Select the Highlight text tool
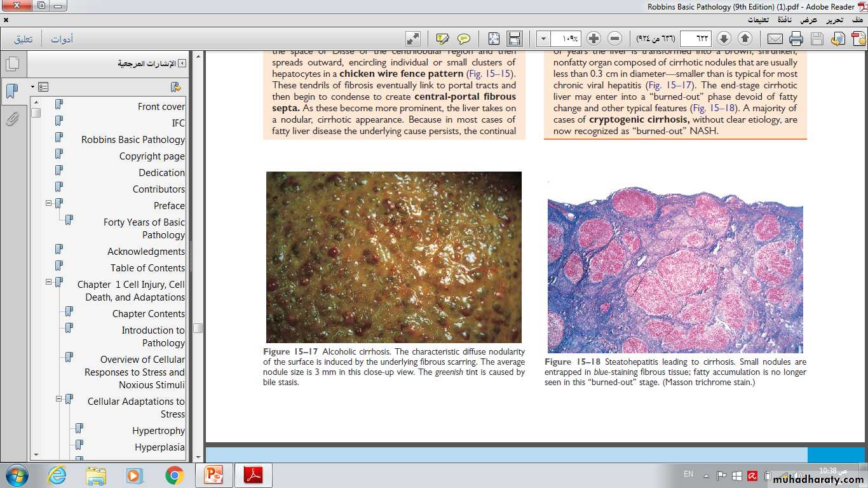The width and height of the screenshot is (868, 488). point(443,39)
